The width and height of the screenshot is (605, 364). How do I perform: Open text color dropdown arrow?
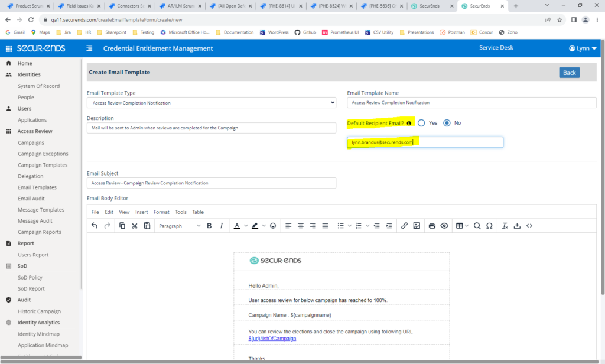tap(246, 226)
